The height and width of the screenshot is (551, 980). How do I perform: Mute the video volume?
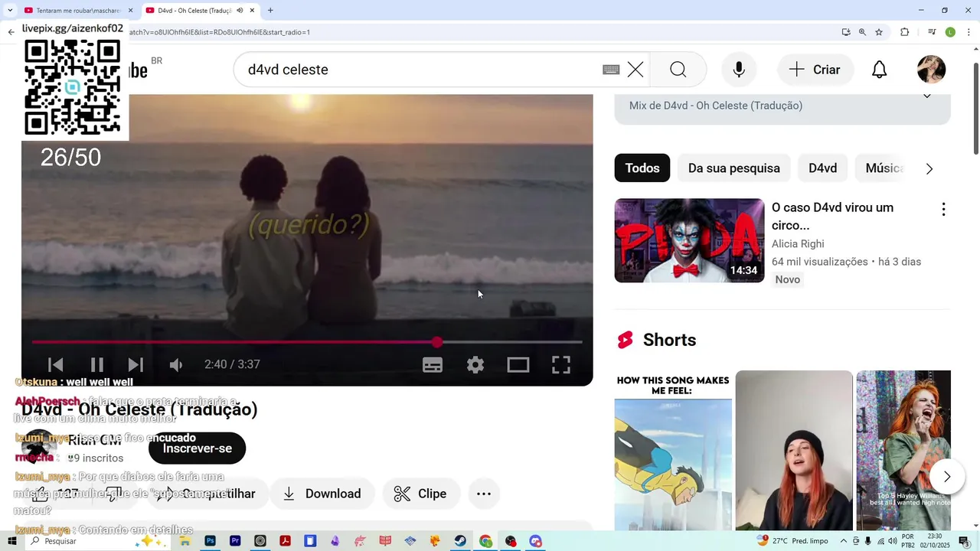pos(176,365)
